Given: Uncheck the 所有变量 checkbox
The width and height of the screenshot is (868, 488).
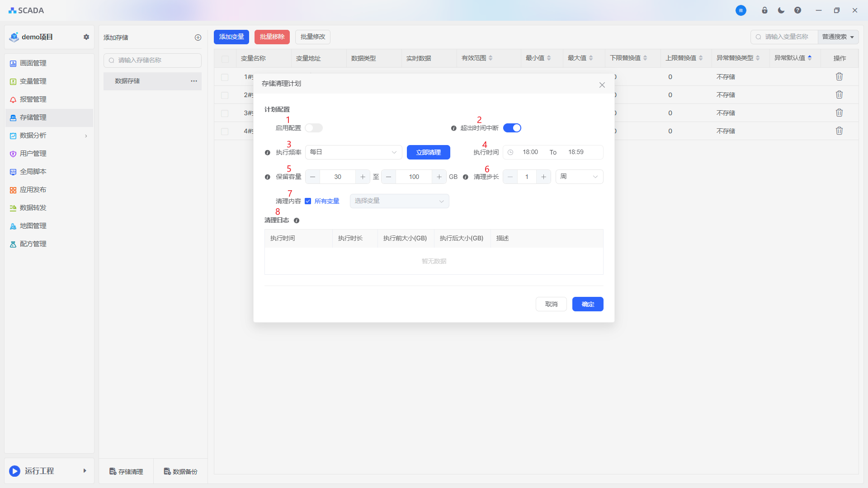Looking at the screenshot, I should pyautogui.click(x=308, y=201).
